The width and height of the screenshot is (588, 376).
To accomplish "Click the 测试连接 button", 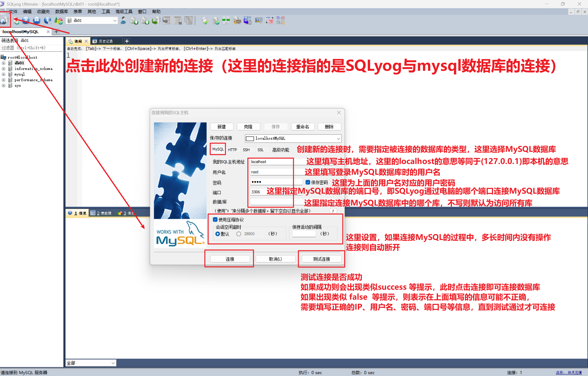I will coord(322,259).
